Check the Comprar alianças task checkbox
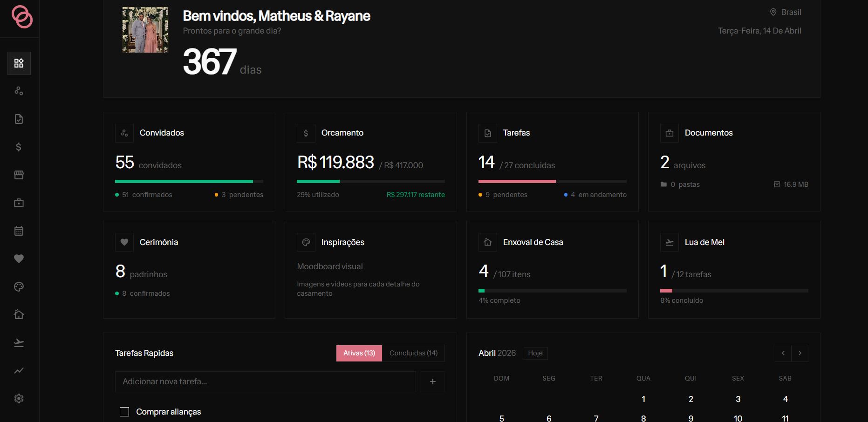 click(x=124, y=412)
